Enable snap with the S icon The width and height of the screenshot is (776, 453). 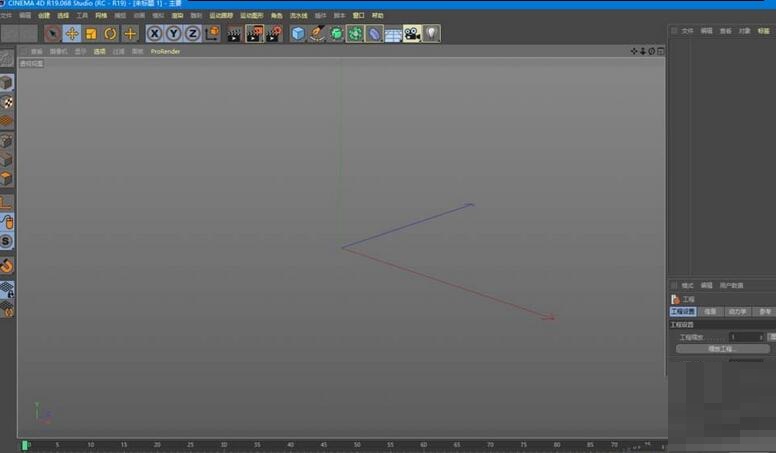pyautogui.click(x=7, y=241)
